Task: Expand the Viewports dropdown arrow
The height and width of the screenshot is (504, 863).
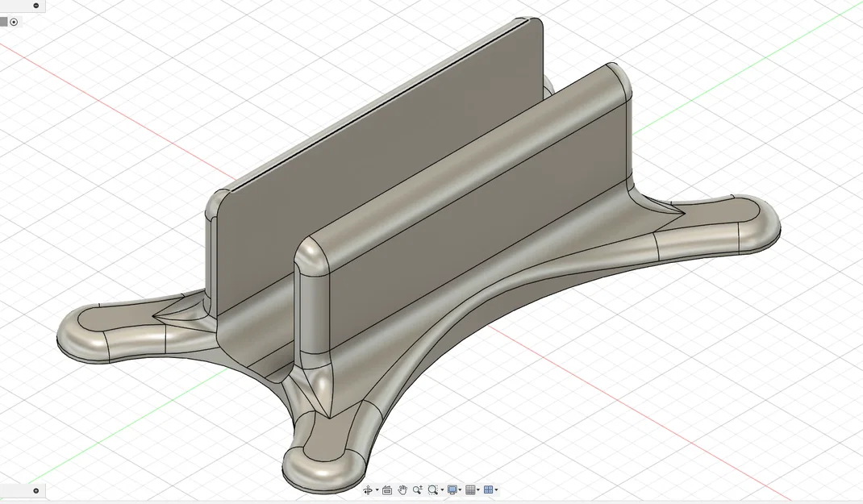Action: pyautogui.click(x=497, y=489)
